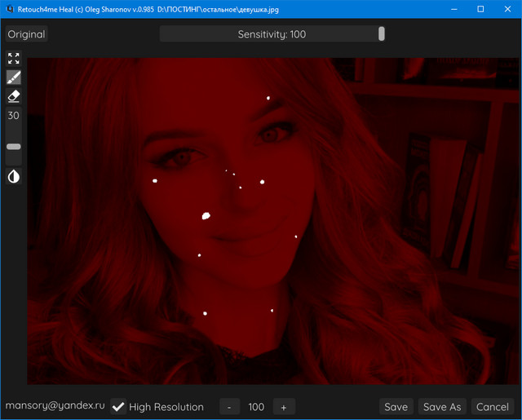
Task: Select the Eraser tool
Action: tap(14, 96)
